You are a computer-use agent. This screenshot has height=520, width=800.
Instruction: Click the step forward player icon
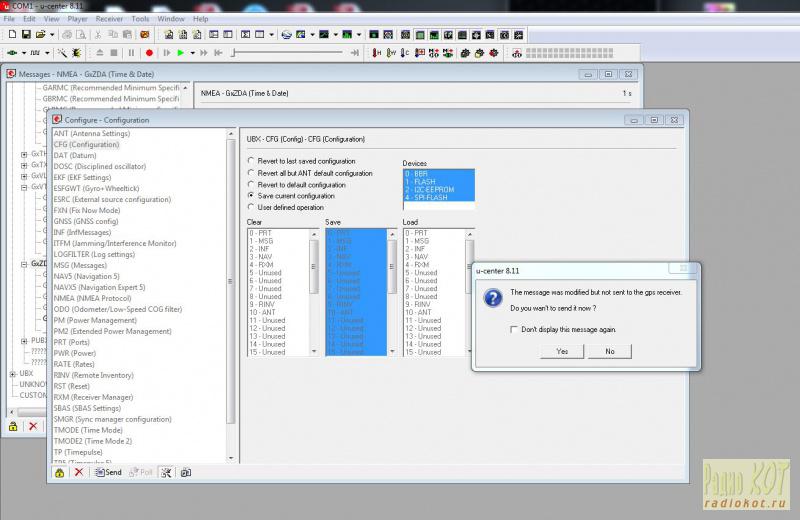[x=166, y=53]
